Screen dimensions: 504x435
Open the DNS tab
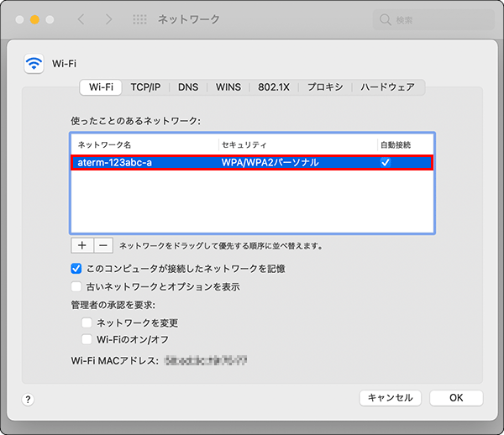point(188,86)
